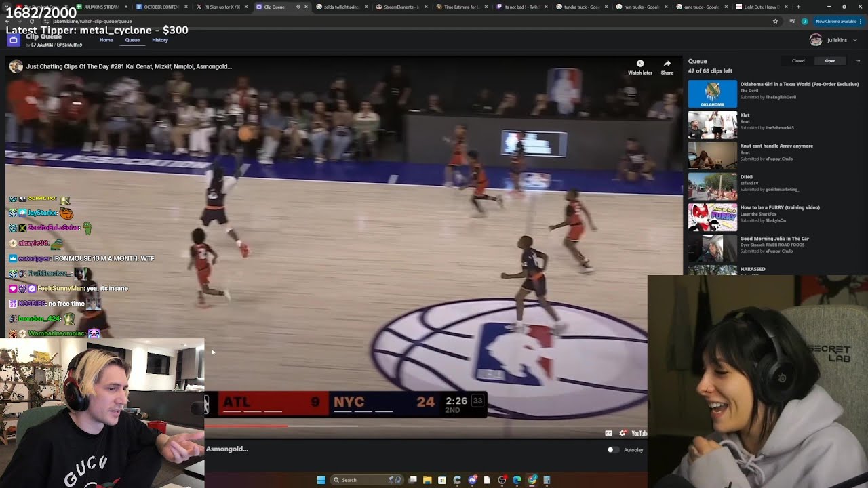
Task: Open the History page tab
Action: [x=160, y=40]
